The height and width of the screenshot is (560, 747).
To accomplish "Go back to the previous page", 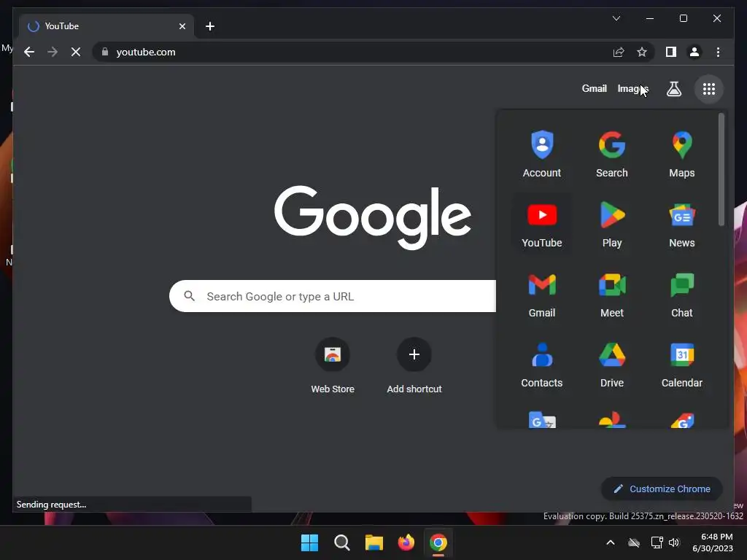I will tap(29, 52).
